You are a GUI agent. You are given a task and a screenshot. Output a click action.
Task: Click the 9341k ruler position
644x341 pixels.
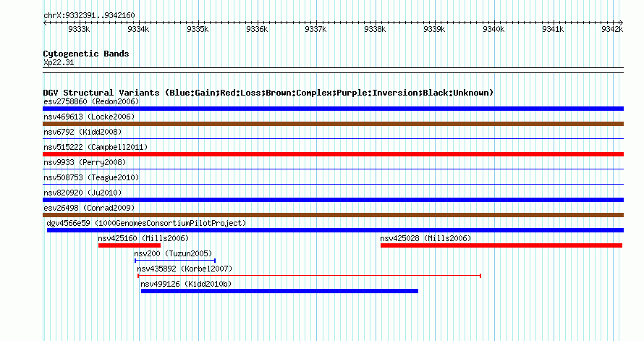click(553, 29)
